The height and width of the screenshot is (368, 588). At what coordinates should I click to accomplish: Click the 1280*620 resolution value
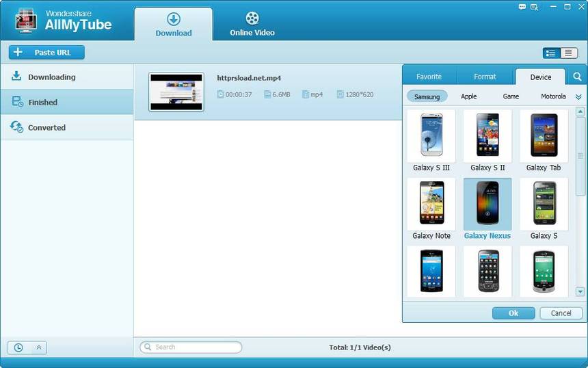point(359,94)
